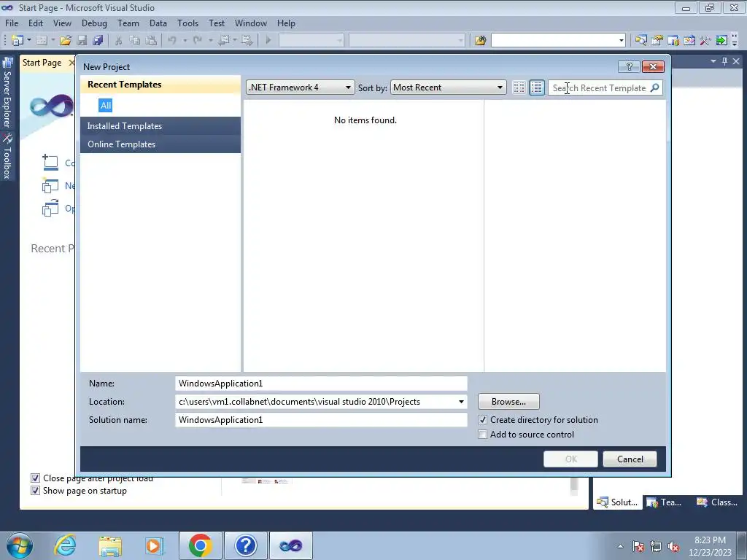This screenshot has width=747, height=560.
Task: Open Internet Explorer from the taskbar
Action: (x=65, y=545)
